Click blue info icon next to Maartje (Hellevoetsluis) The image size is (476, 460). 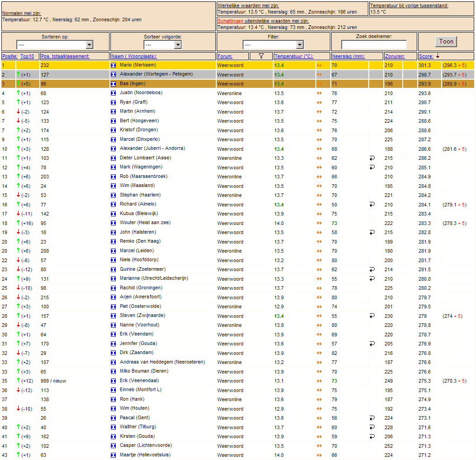(x=113, y=455)
